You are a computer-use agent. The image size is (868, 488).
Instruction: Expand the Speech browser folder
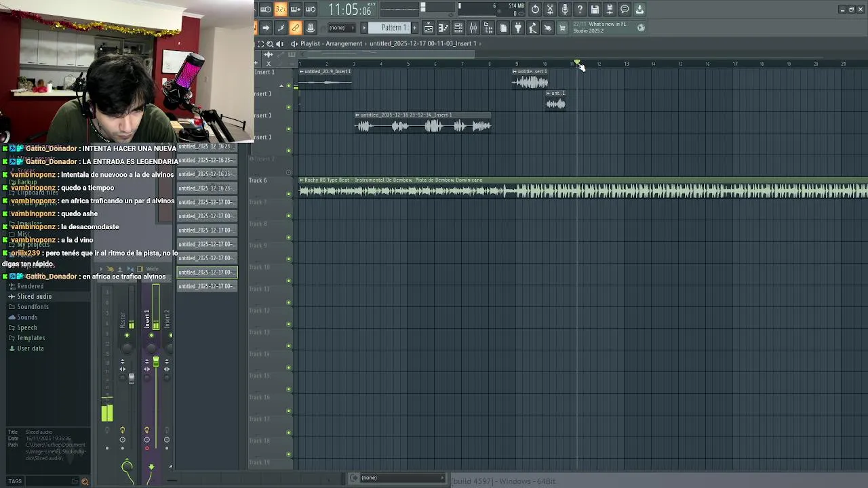tap(27, 327)
